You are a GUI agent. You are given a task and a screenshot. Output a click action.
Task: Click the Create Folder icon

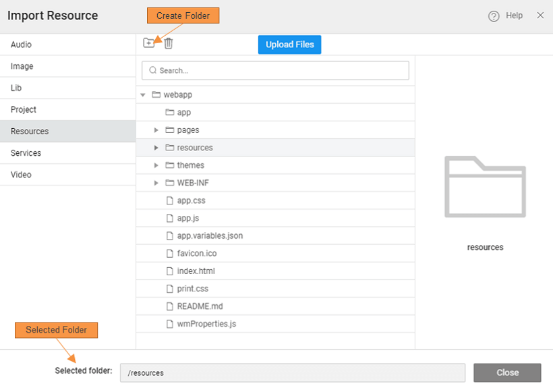click(148, 43)
